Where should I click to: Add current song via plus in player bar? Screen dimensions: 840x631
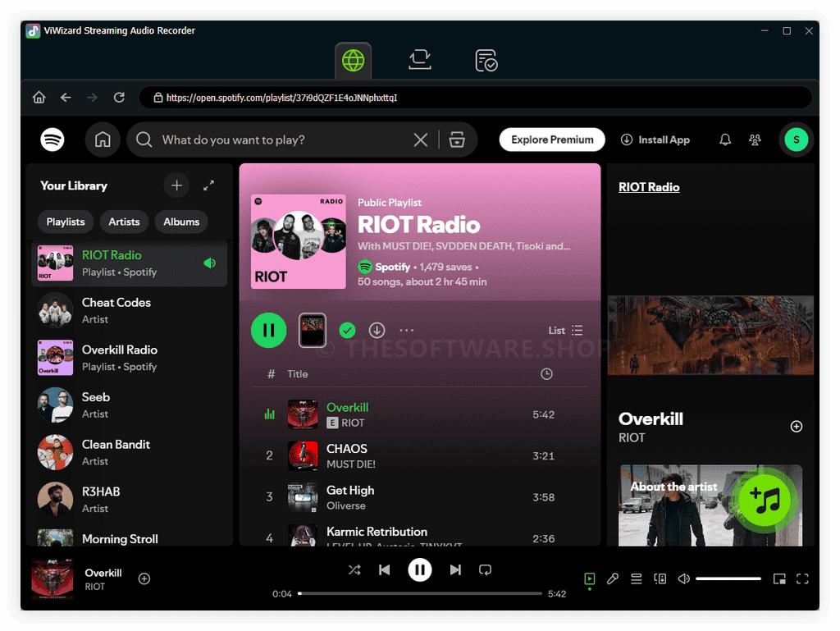coord(144,578)
